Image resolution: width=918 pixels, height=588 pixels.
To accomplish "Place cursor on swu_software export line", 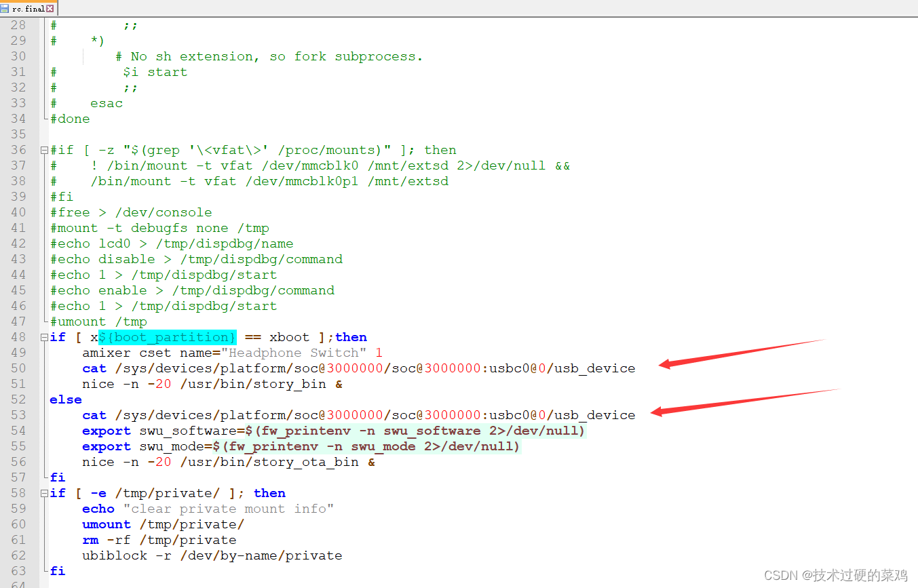I will (332, 431).
